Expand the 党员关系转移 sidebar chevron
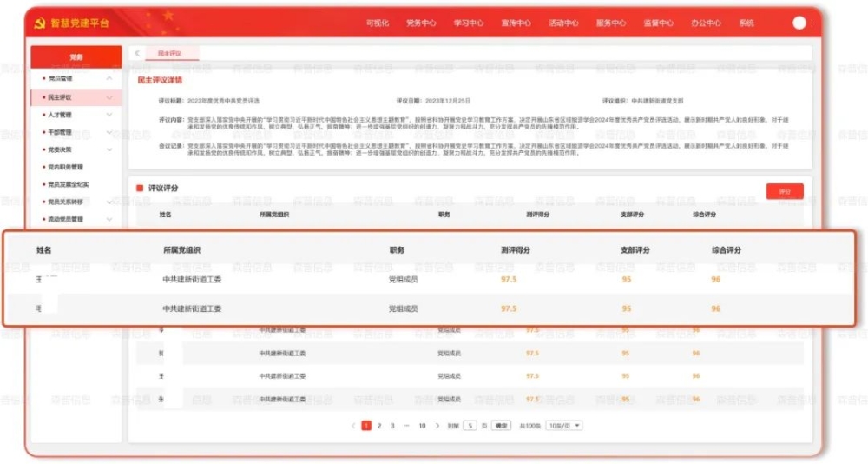The height and width of the screenshot is (464, 868). pyautogui.click(x=109, y=202)
